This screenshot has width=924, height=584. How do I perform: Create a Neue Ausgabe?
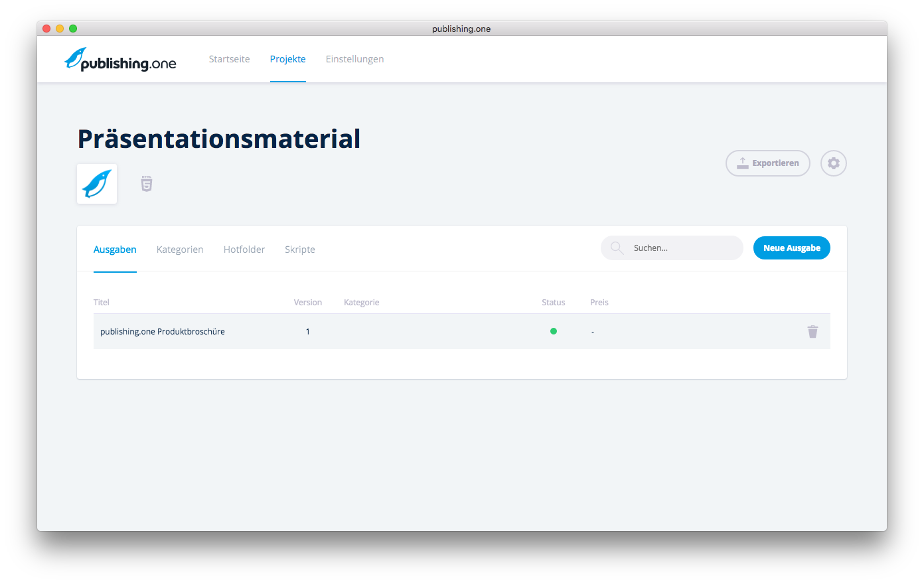tap(792, 248)
